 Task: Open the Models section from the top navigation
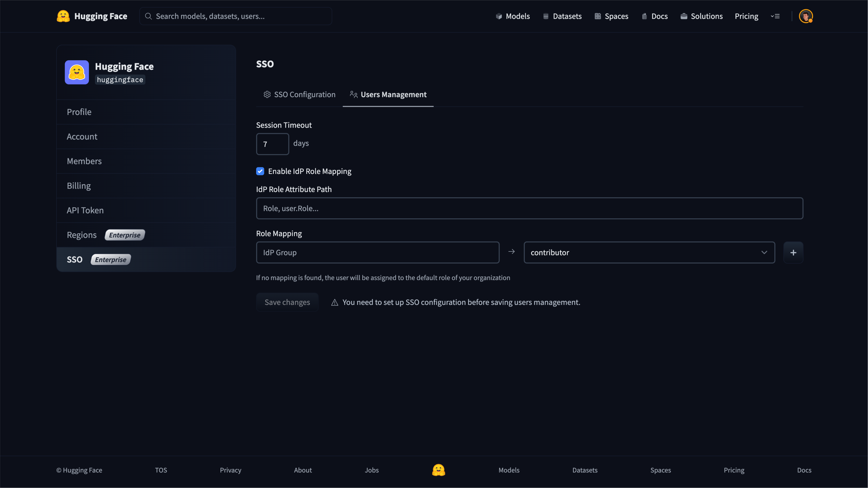tap(512, 16)
